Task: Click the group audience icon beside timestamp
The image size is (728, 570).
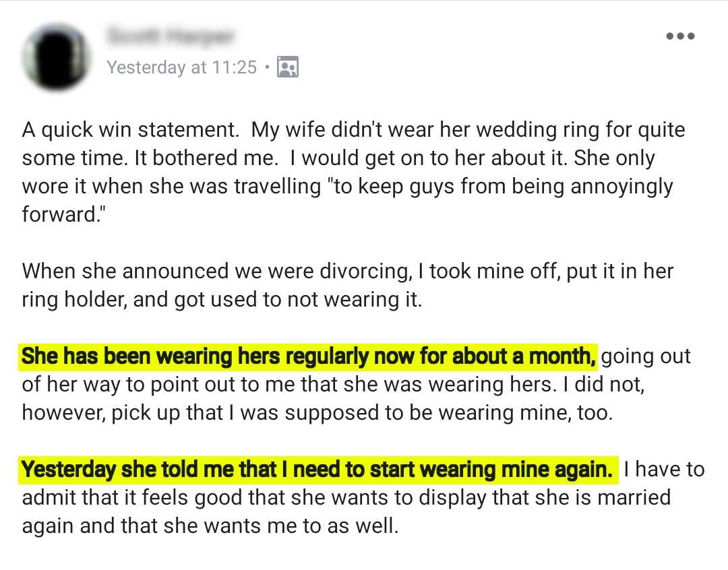Action: (288, 67)
